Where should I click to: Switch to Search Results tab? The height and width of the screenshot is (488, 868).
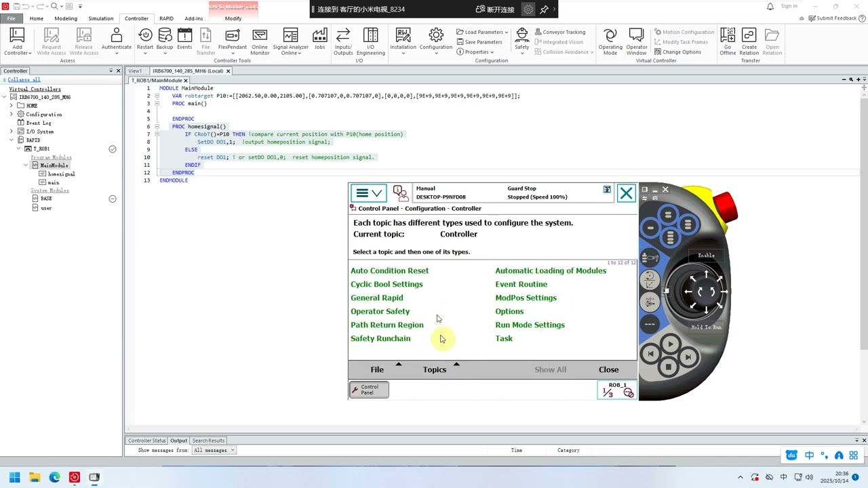click(x=208, y=441)
